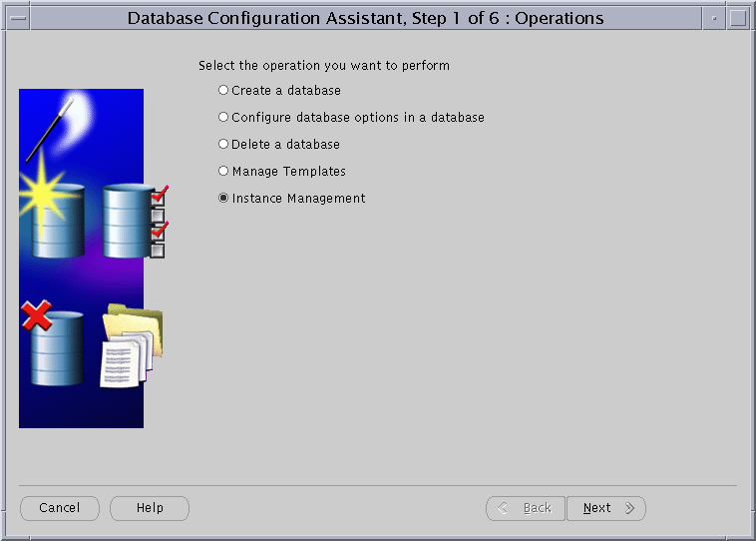This screenshot has height=541, width=756.
Task: Select the Create a database option
Action: click(x=223, y=91)
